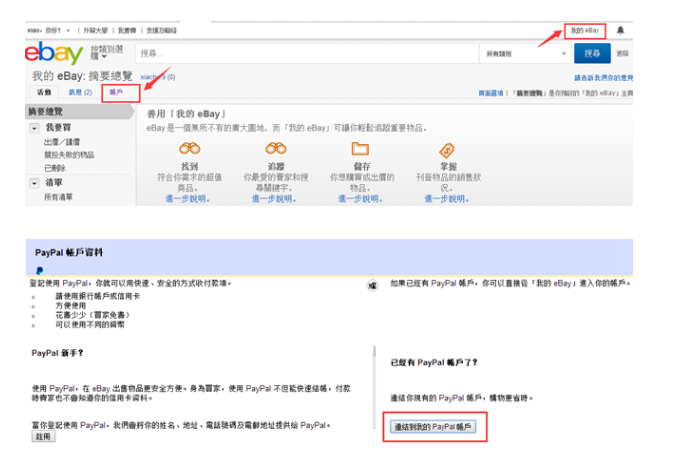
Task: Click the 註冊 button under PayPal 新手
Action: [43, 437]
